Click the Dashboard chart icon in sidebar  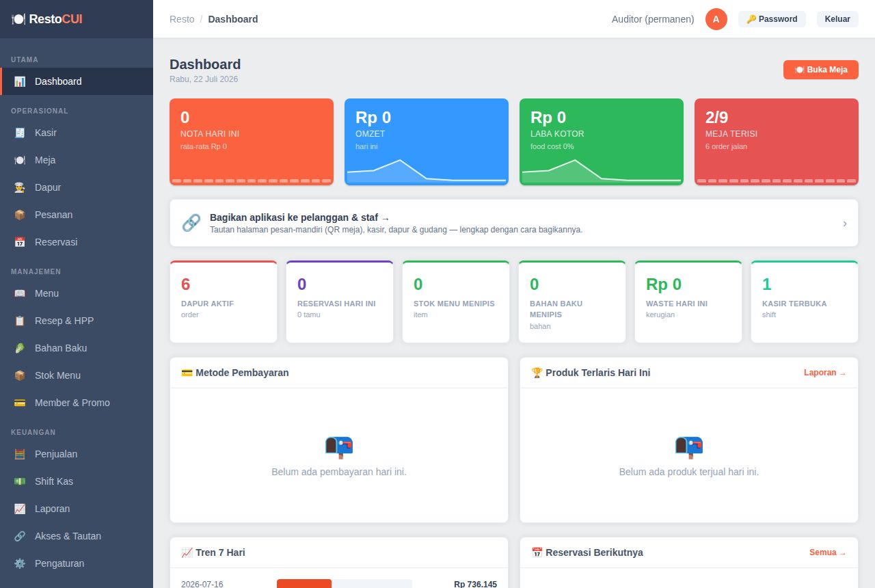point(20,81)
